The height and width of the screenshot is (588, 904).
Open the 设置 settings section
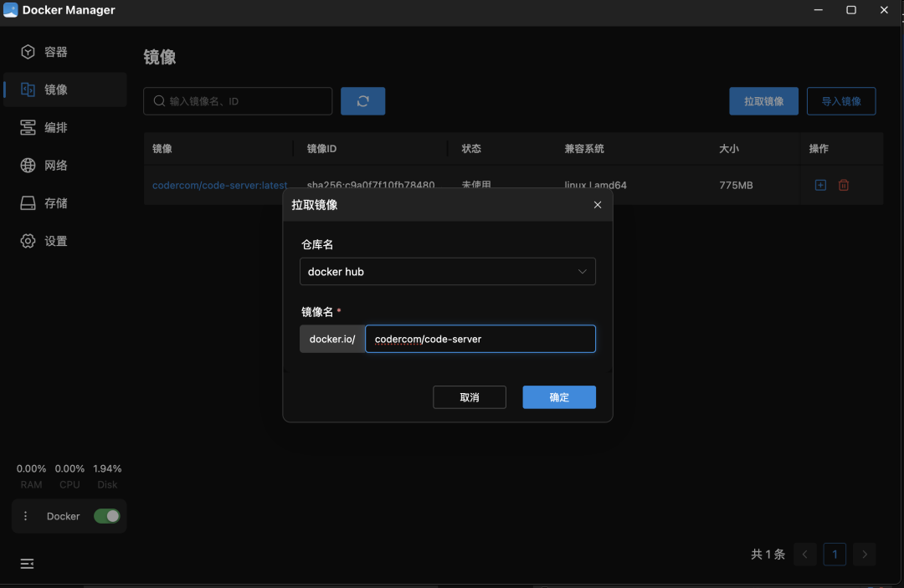64,241
